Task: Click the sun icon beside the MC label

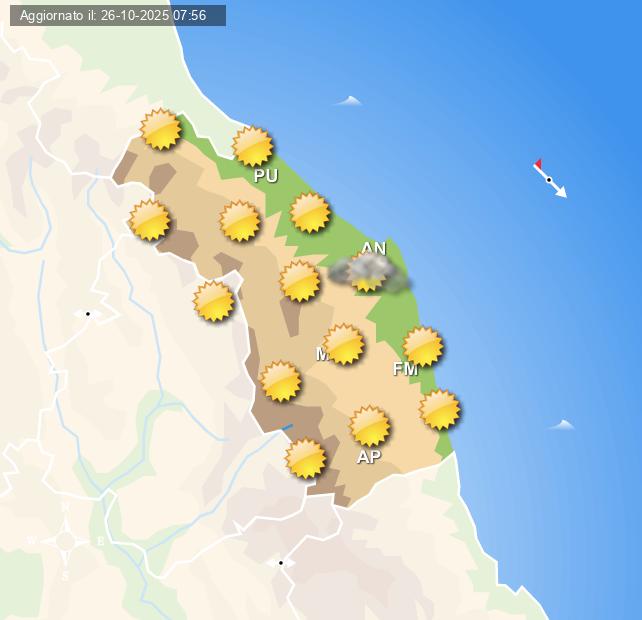Action: (x=344, y=344)
